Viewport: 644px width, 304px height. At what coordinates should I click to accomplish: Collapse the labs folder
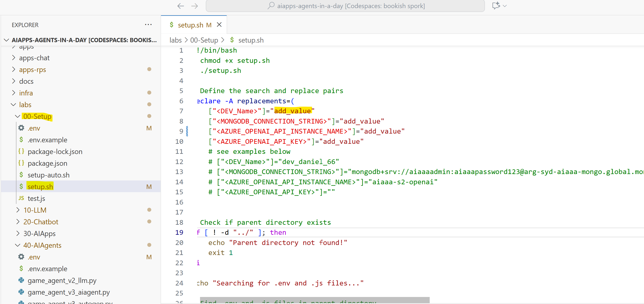(13, 105)
